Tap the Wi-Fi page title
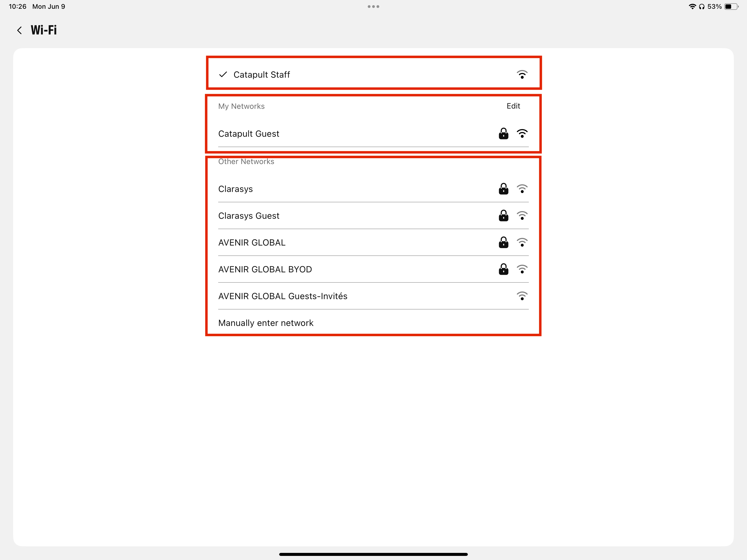747x560 pixels. [x=44, y=30]
